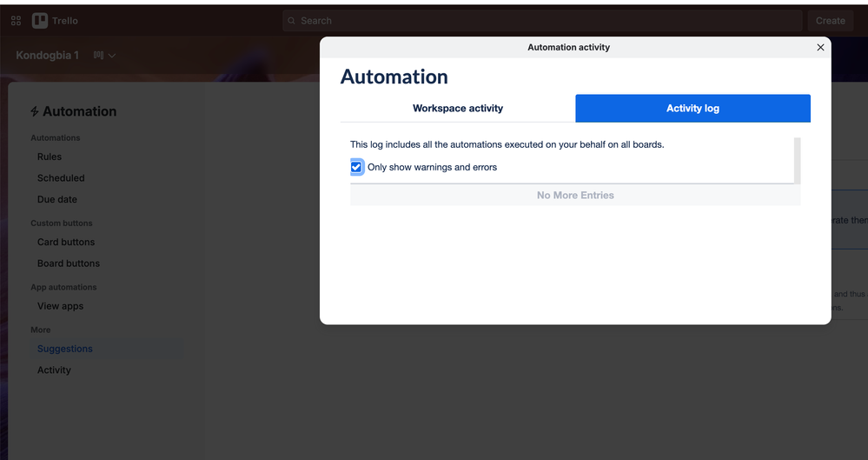This screenshot has height=460, width=868.
Task: Click the Automation activity dialog title
Action: pyautogui.click(x=568, y=47)
